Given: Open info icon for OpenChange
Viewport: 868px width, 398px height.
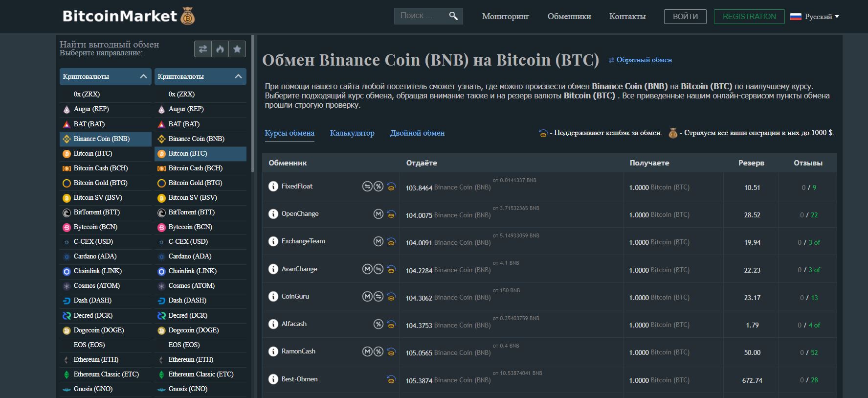Looking at the screenshot, I should tap(273, 214).
